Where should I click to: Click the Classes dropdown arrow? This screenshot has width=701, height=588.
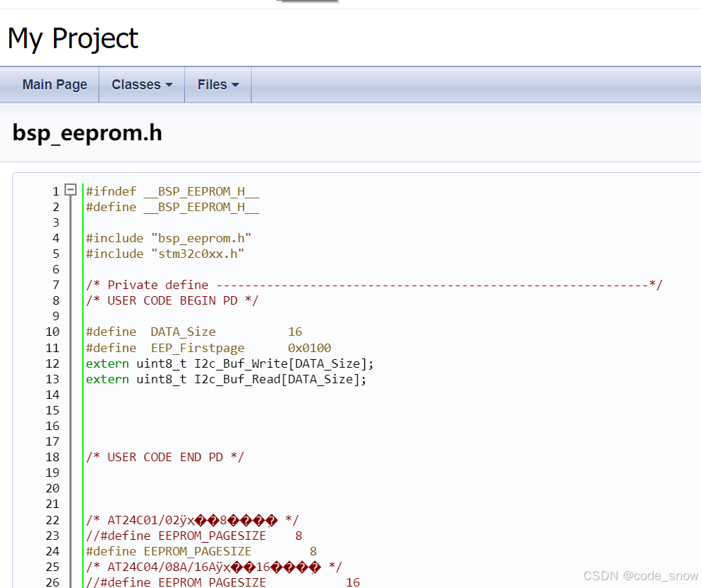pos(169,85)
